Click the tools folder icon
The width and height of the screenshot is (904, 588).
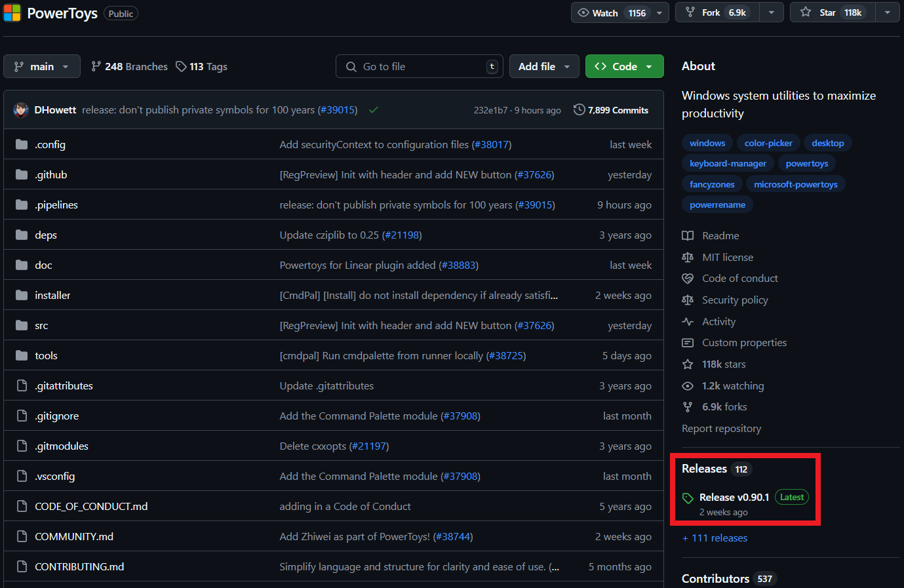tap(22, 355)
